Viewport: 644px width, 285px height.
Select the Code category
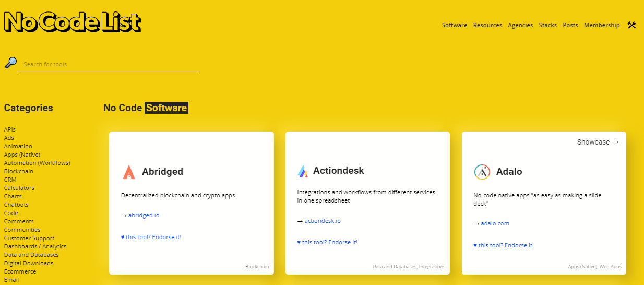[x=11, y=213]
